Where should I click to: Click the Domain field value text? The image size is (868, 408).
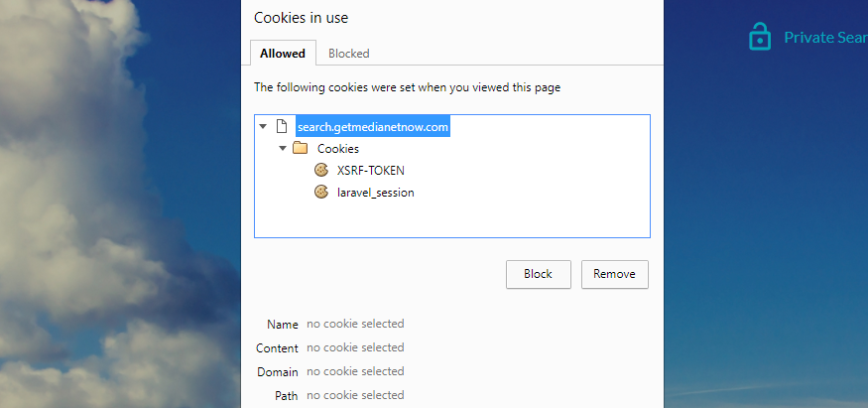(x=355, y=371)
